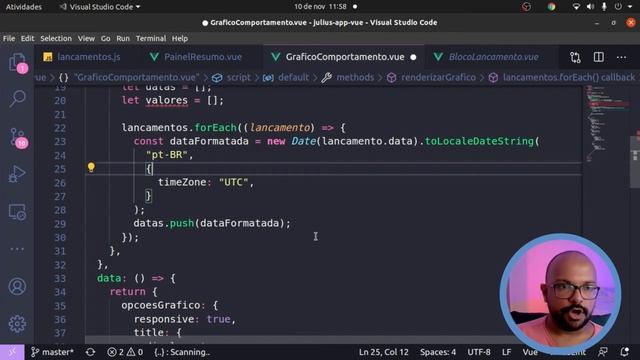Click toLocaleDateString on line 23
Screen dimensions: 640x360
pyautogui.click(x=479, y=141)
